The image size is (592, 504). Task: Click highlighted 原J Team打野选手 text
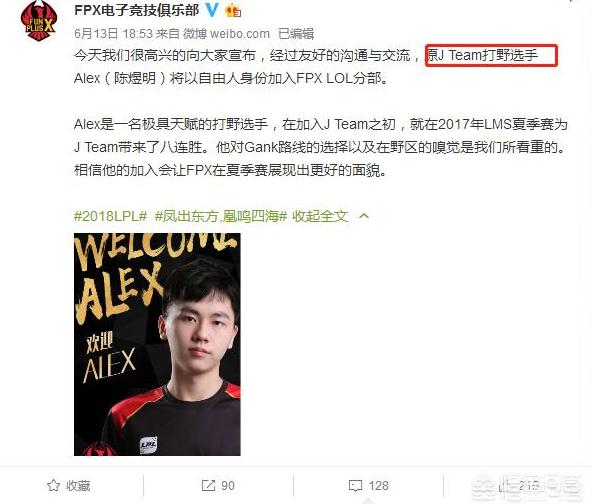pos(483,55)
